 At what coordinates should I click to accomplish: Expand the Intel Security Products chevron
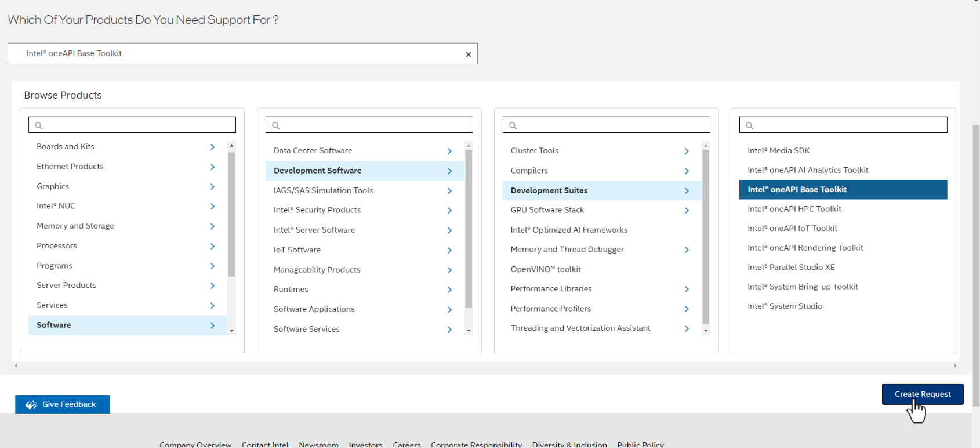coord(449,210)
